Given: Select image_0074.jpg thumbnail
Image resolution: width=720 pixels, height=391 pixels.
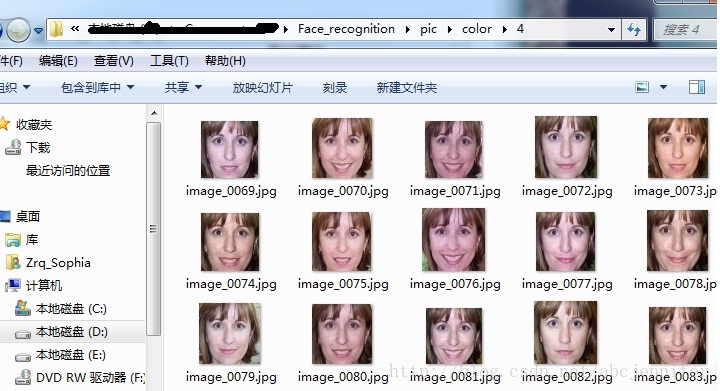Looking at the screenshot, I should (230, 242).
